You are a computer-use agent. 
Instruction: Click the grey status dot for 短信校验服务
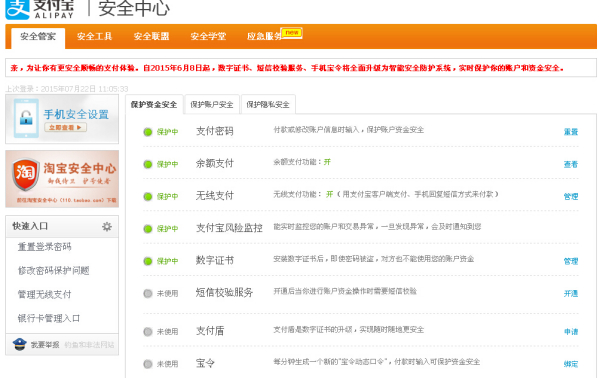(148, 293)
